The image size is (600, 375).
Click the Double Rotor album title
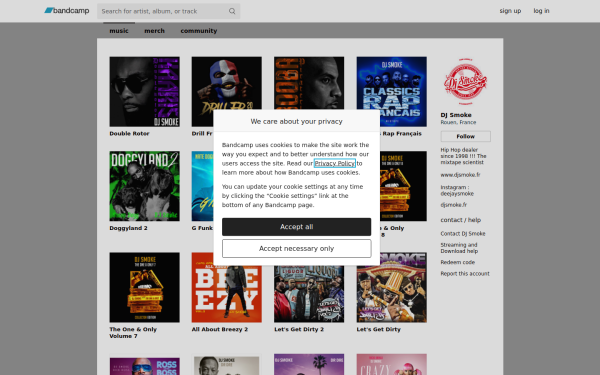pyautogui.click(x=129, y=134)
